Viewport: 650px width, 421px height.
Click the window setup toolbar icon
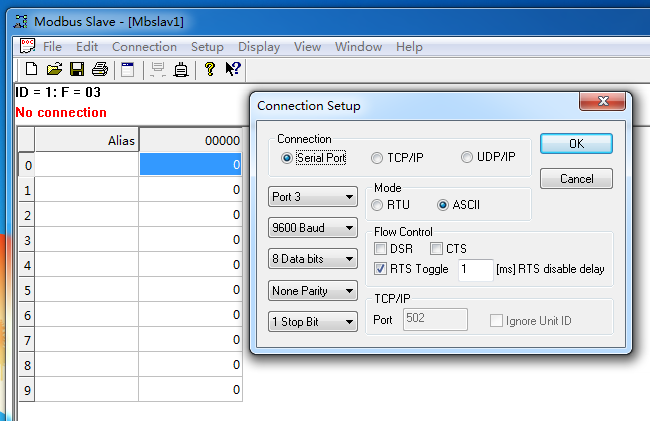(x=128, y=69)
